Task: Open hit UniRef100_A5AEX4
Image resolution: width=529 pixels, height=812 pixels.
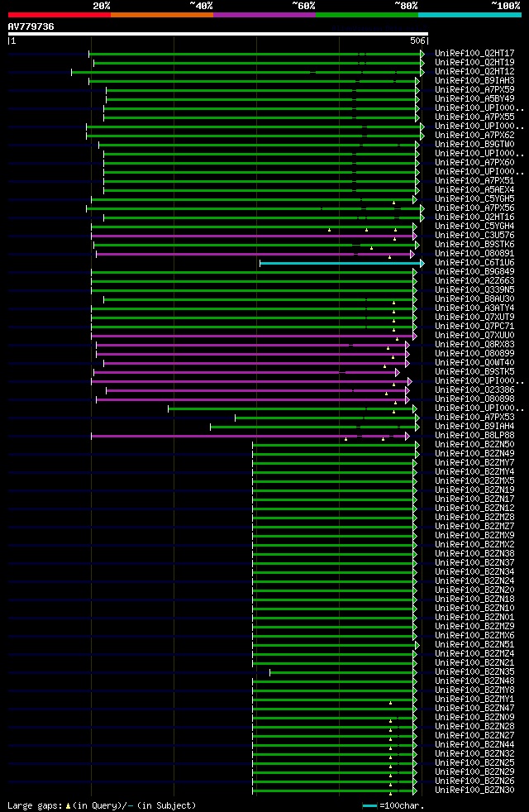Action: click(x=474, y=190)
